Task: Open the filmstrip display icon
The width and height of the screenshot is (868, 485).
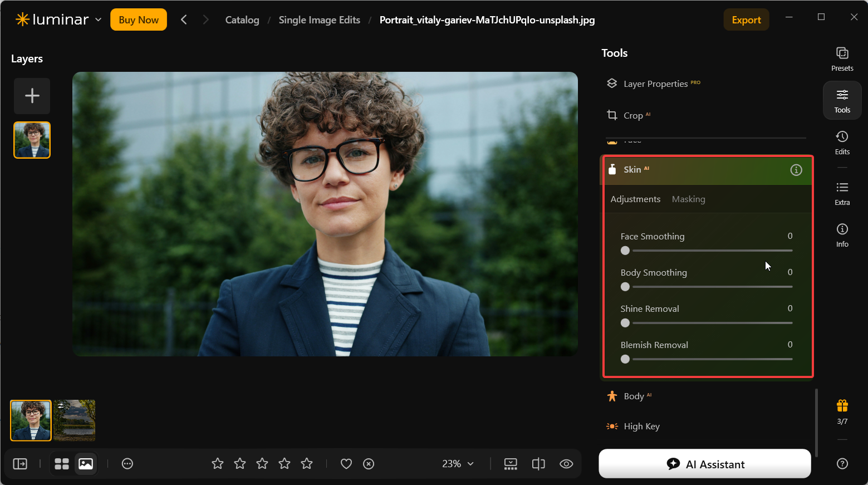Action: pyautogui.click(x=511, y=464)
